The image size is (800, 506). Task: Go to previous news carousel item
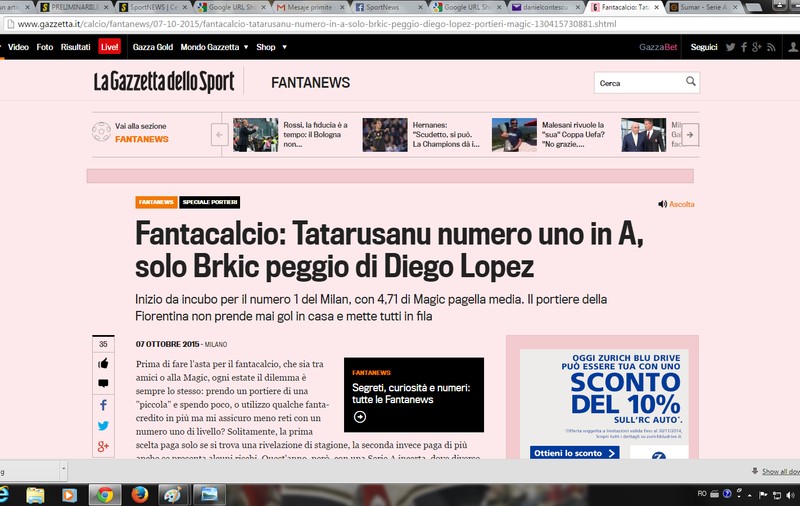click(219, 135)
